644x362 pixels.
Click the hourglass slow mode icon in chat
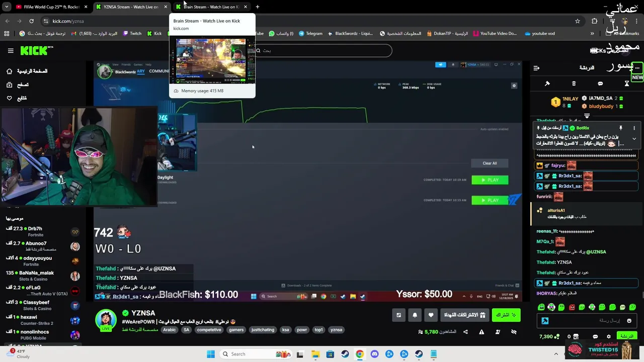(x=627, y=83)
